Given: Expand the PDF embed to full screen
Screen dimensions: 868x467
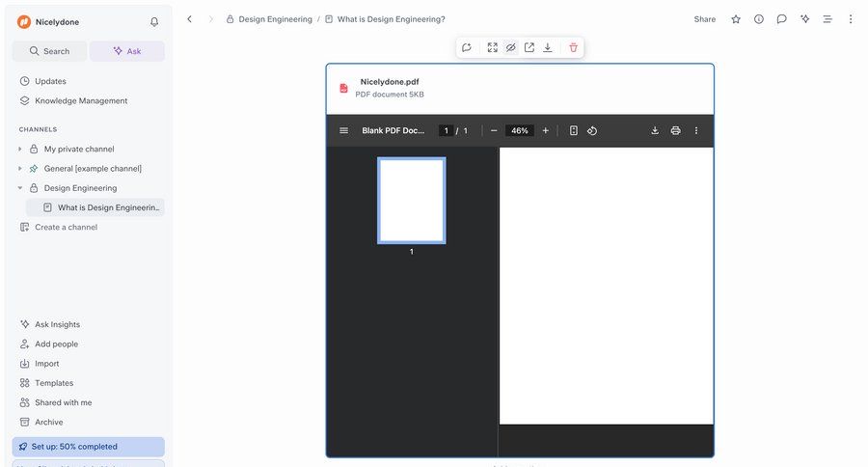Looking at the screenshot, I should click(493, 47).
